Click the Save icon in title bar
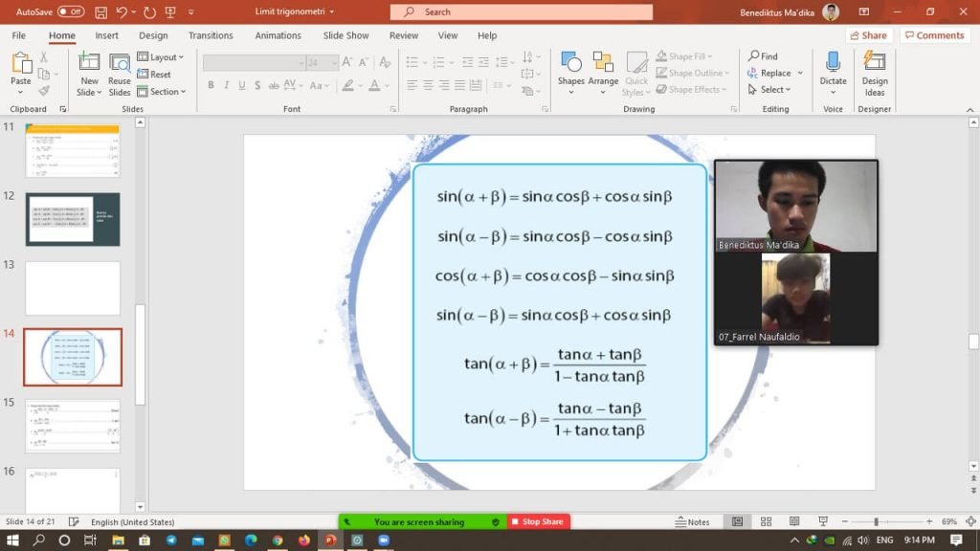The image size is (980, 551). [x=100, y=11]
